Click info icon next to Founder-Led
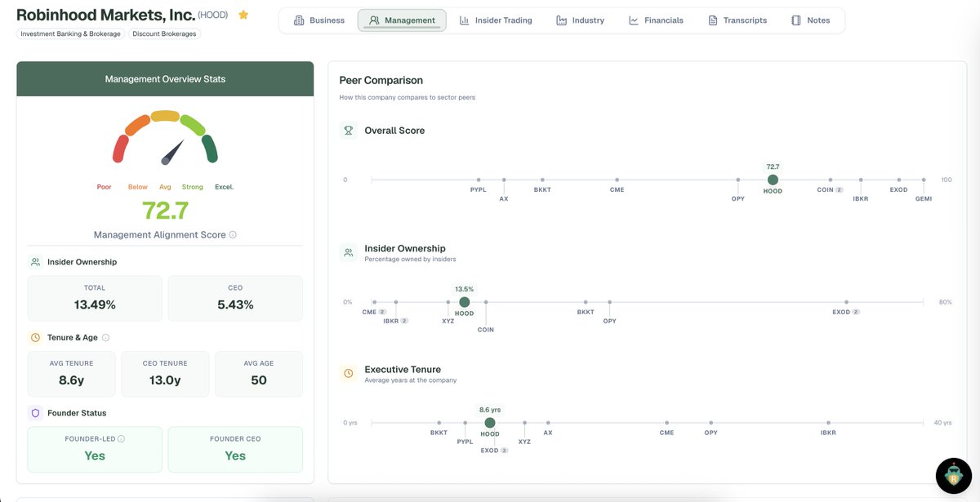 point(121,438)
